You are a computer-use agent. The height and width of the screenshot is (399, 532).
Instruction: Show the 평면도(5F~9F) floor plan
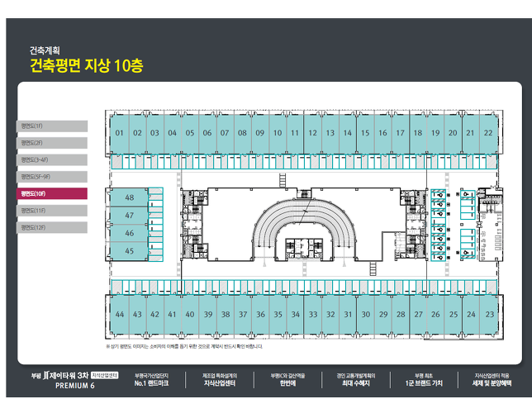[52, 177]
